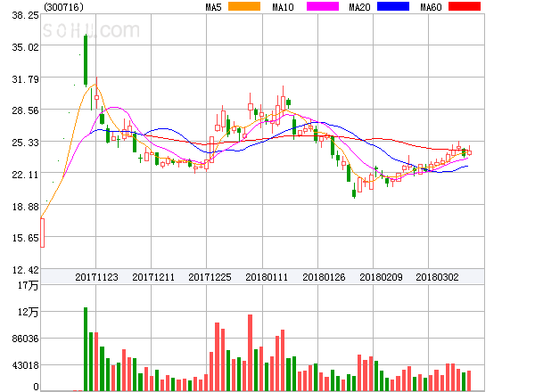Click the 35.02 price axis value

click(25, 47)
